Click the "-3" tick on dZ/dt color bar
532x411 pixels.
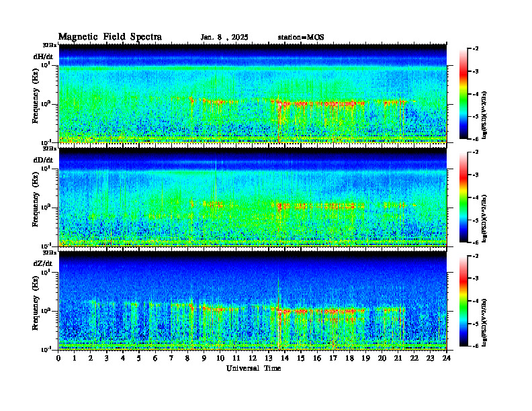(476, 279)
